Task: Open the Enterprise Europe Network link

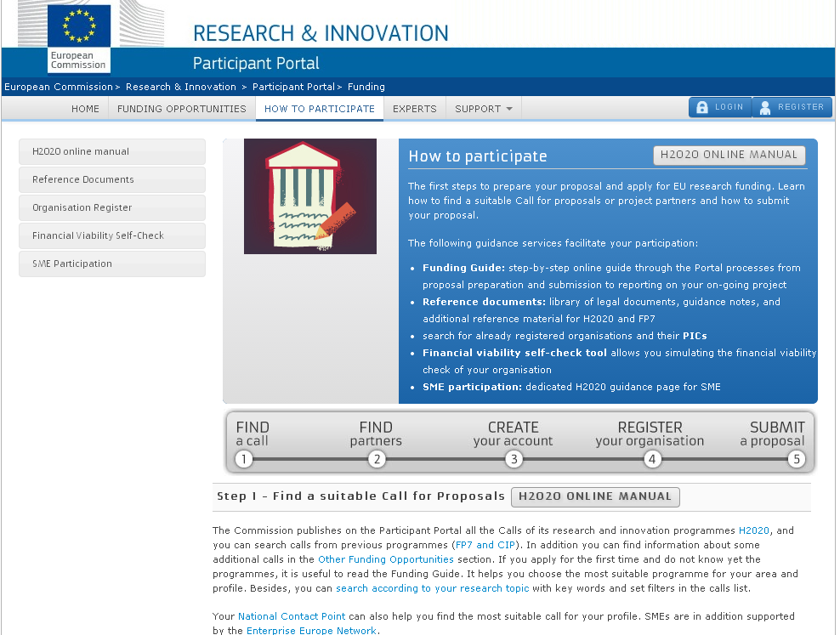Action: pos(311,630)
